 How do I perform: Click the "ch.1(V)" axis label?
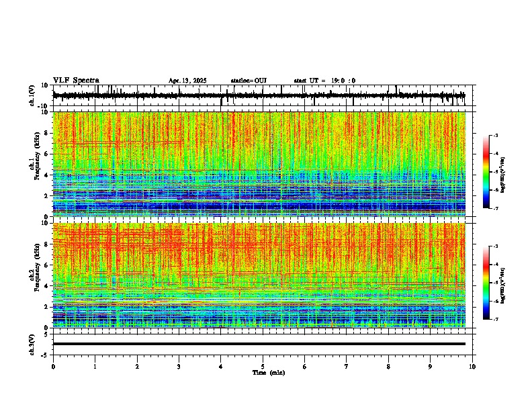click(32, 95)
